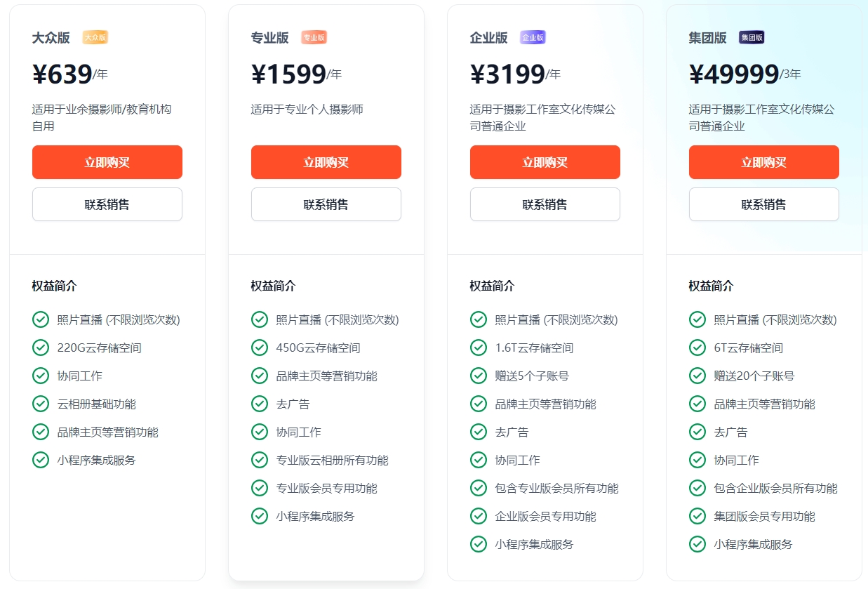Buy the 集团版 plan now
Viewport: 868px width, 589px height.
click(763, 162)
